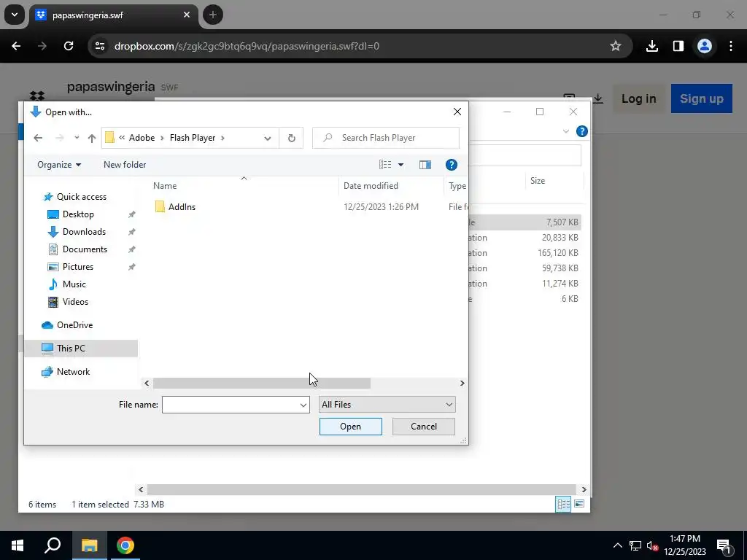Screen dimensions: 747x560
Task: Open Chrome from taskbar
Action: pos(125,545)
